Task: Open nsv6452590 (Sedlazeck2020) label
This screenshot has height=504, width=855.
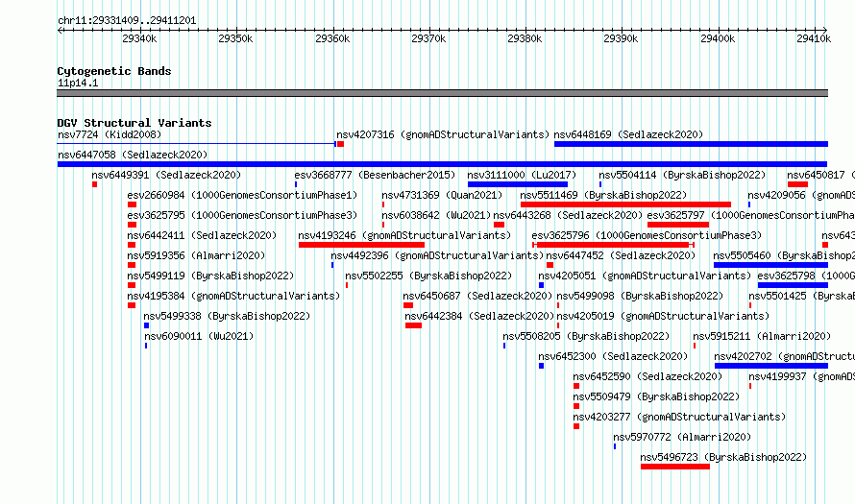Action: (x=647, y=376)
